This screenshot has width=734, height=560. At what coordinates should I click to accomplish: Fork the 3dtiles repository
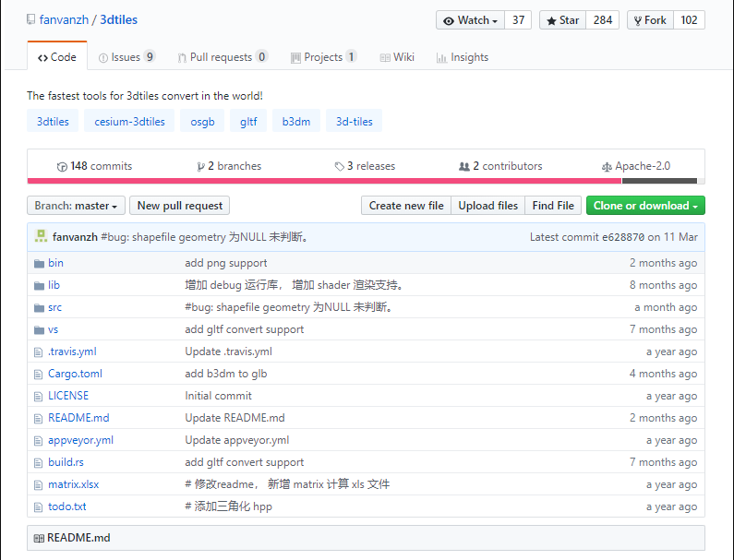[x=650, y=20]
